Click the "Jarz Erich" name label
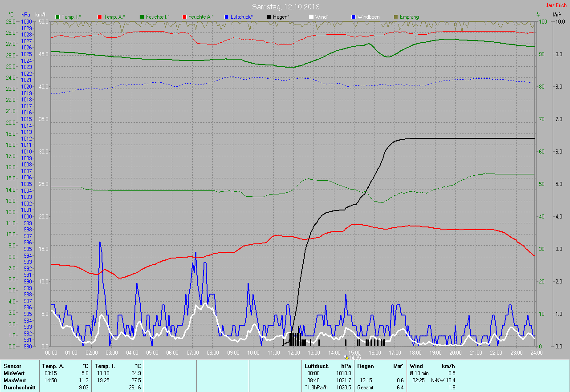This screenshot has height=392, width=570. pos(556,5)
